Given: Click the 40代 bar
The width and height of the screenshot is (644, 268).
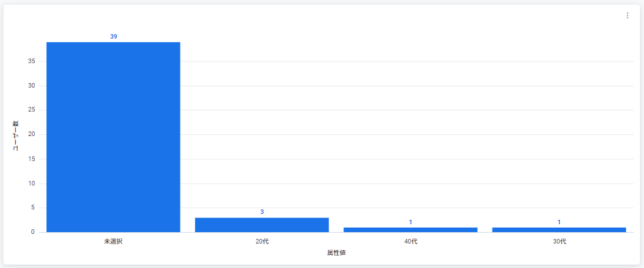Looking at the screenshot, I should (411, 230).
